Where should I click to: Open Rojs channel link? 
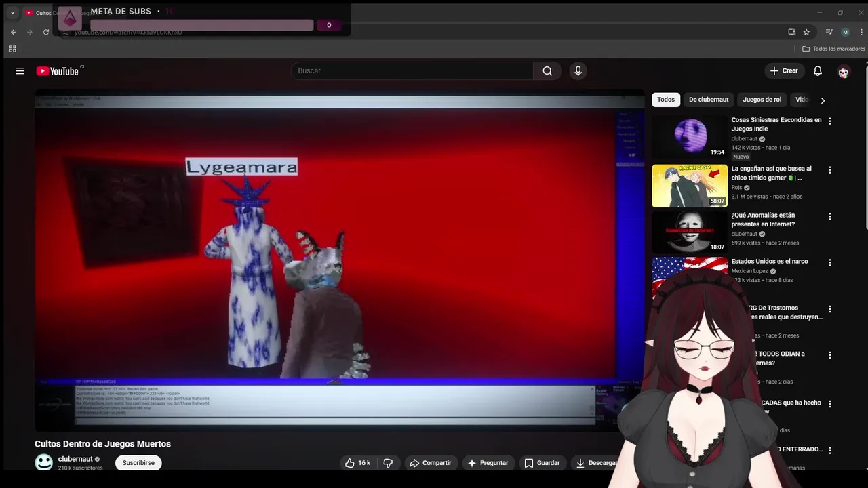click(737, 188)
